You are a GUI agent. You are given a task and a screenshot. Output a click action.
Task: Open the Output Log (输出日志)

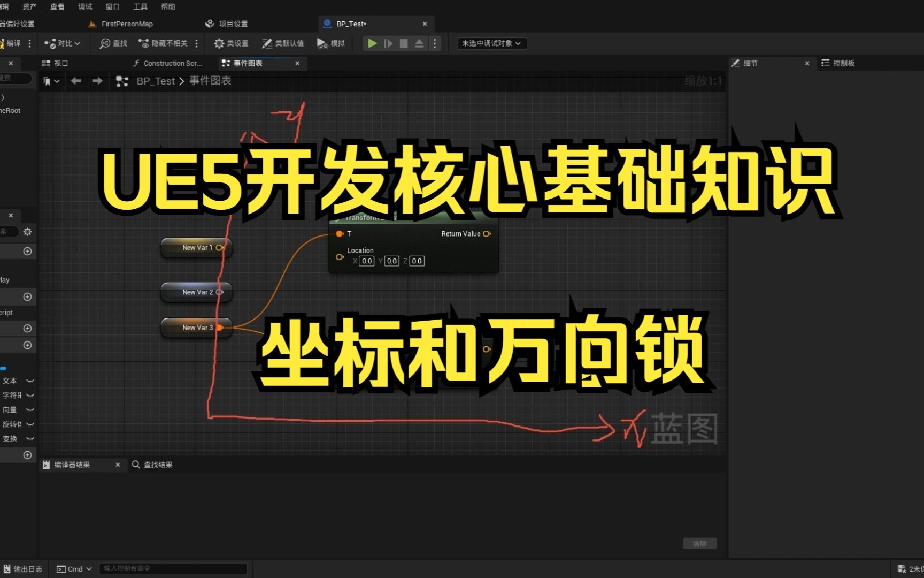[22, 569]
